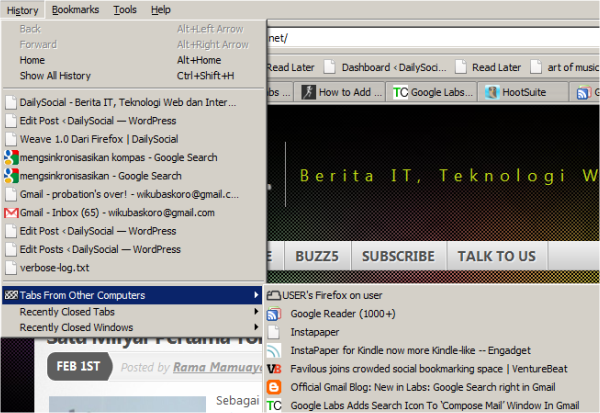Viewport: 600px width, 413px height.
Task: Open Rama Mamuaya author link
Action: click(218, 367)
